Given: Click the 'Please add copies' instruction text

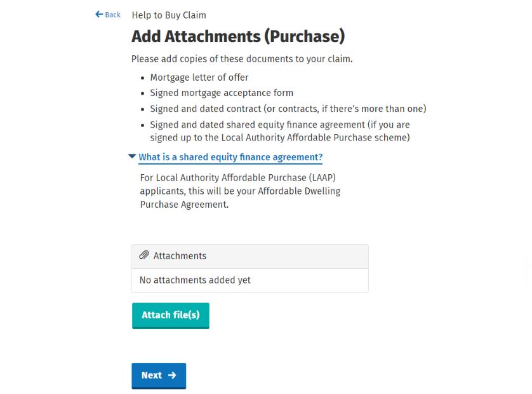Looking at the screenshot, I should click(x=242, y=59).
